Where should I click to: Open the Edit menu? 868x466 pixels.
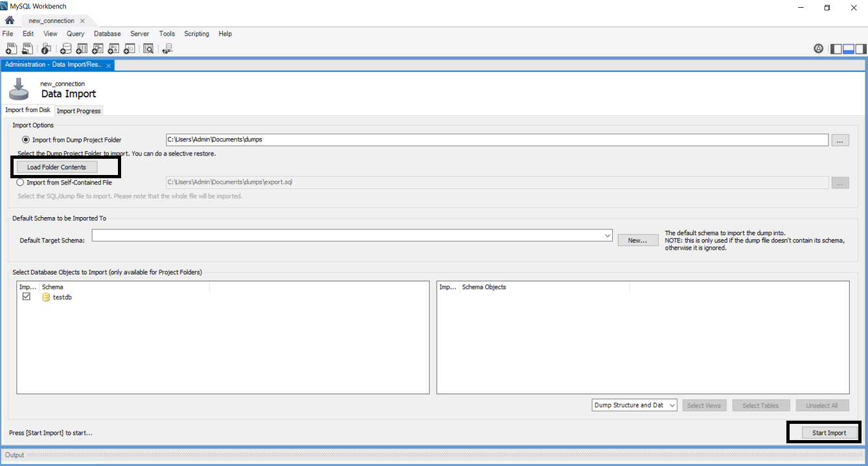pyautogui.click(x=28, y=34)
